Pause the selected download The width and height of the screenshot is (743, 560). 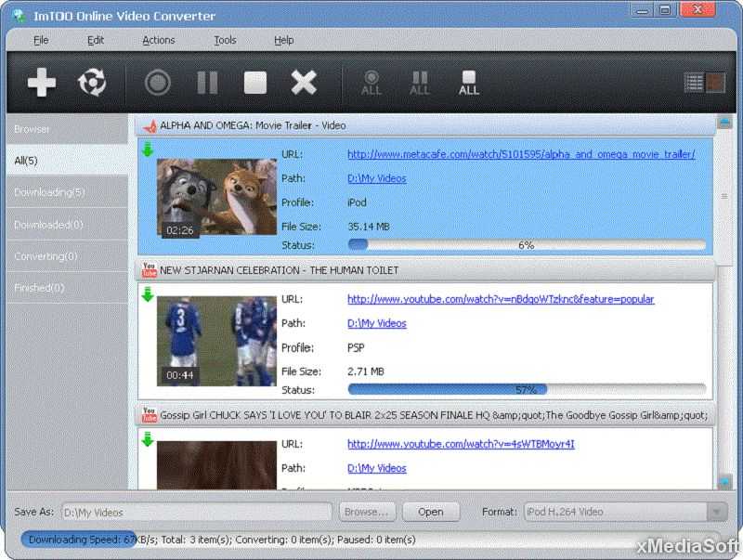[x=207, y=83]
